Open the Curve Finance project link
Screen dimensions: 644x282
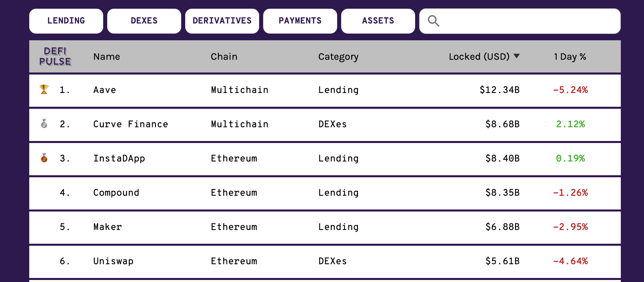(x=130, y=124)
